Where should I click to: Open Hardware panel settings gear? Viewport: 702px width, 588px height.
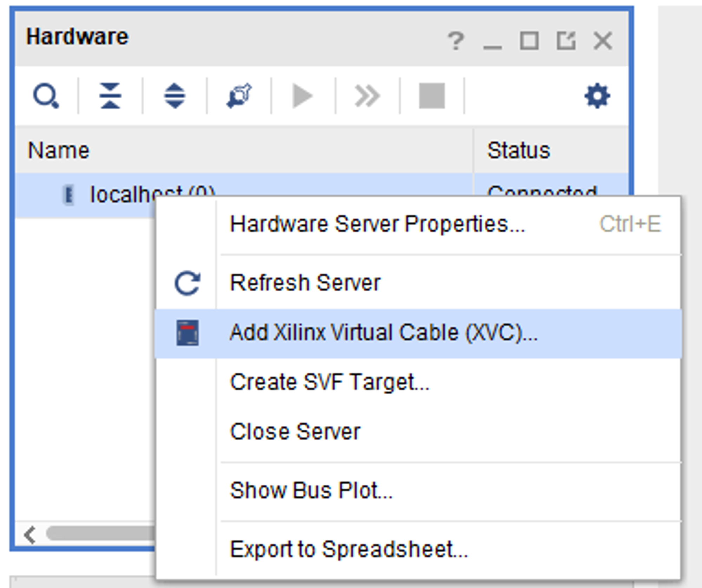597,96
